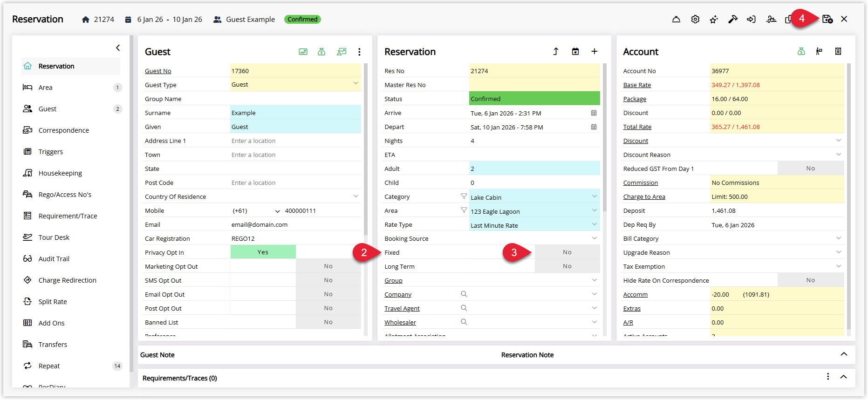Viewport: 868px width, 400px height.
Task: Click the green money bag icon in Account panel
Action: 801,51
